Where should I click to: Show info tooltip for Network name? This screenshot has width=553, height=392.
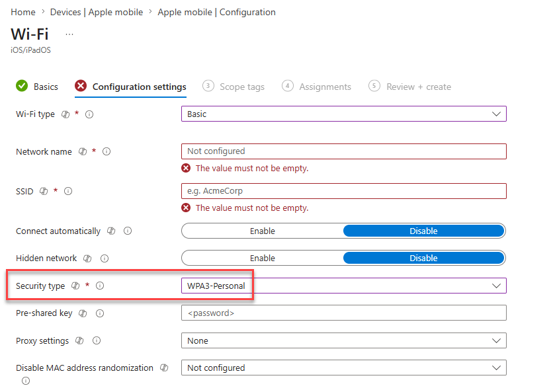point(106,151)
